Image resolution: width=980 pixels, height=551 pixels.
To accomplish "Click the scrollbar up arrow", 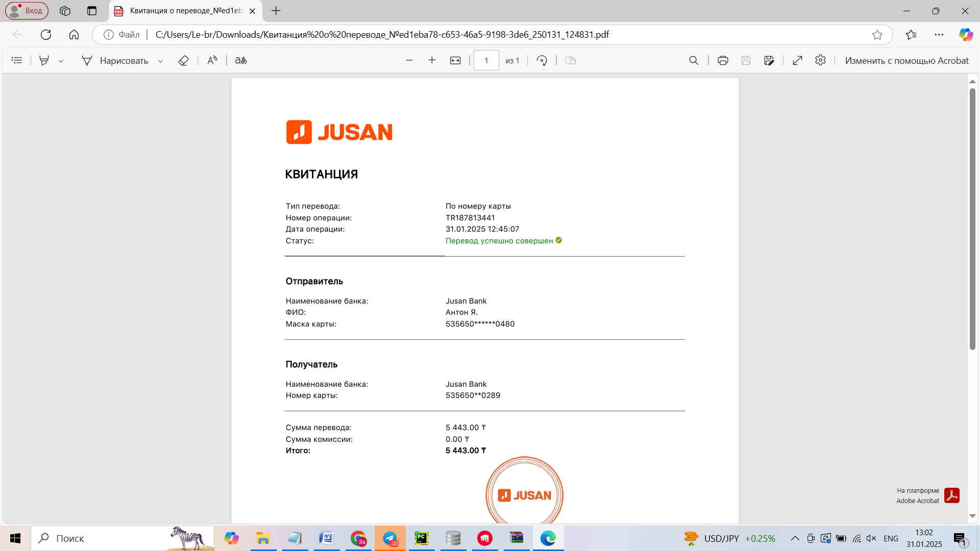I will [972, 82].
